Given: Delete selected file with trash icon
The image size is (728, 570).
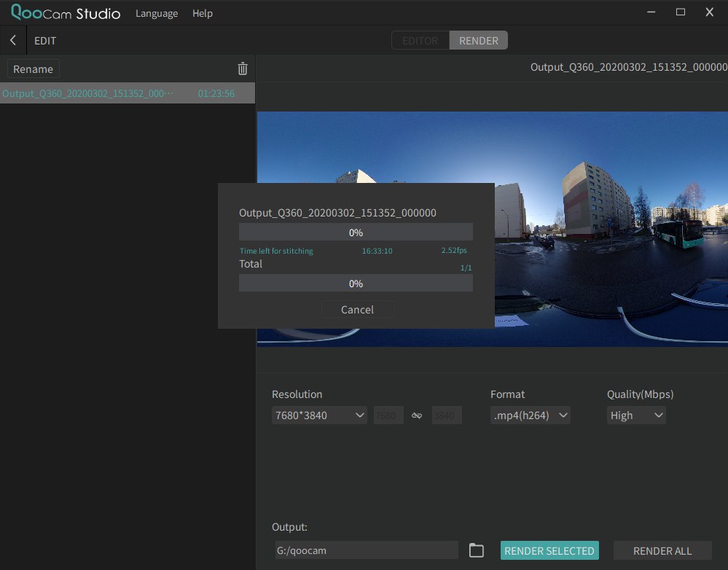Looking at the screenshot, I should (x=243, y=69).
